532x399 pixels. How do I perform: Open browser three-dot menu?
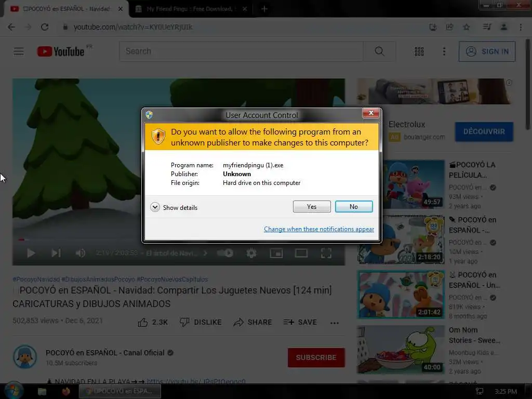point(521,27)
